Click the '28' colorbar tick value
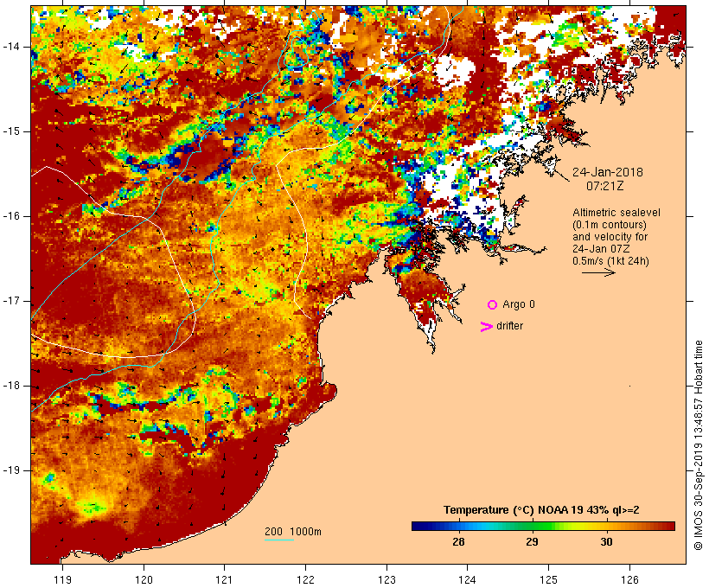 (x=458, y=542)
